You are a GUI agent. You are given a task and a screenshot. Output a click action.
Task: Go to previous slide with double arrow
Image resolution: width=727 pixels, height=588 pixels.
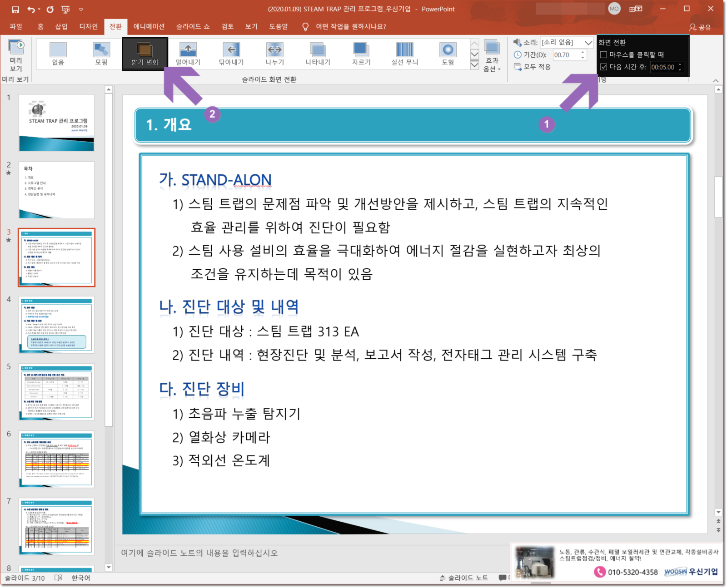718,521
